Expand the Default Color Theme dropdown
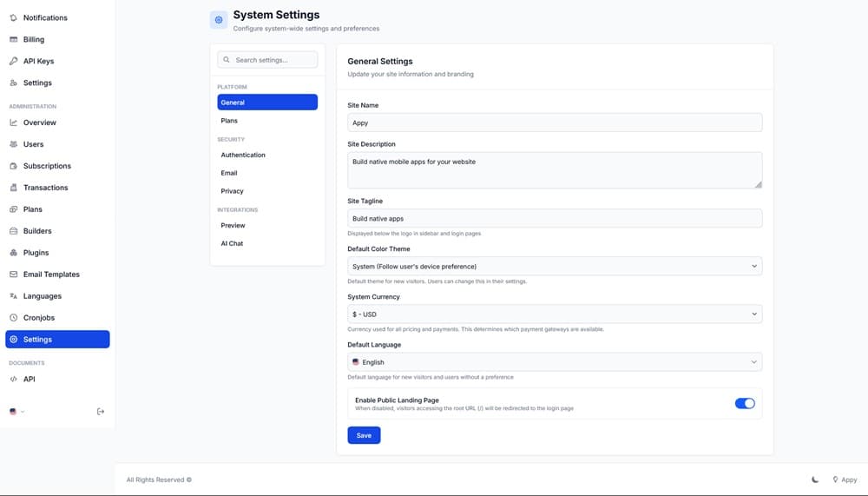Screen dimensions: 868x496 pyautogui.click(x=554, y=266)
